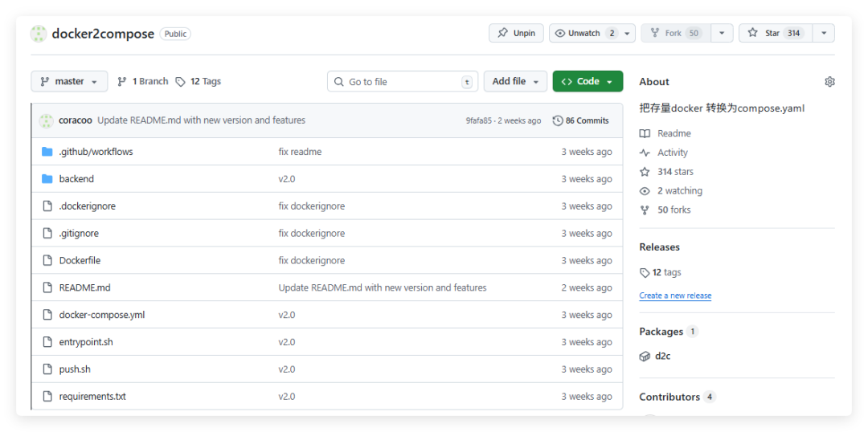Open the Dockerfile file
Image resolution: width=868 pixels, height=432 pixels.
point(80,260)
